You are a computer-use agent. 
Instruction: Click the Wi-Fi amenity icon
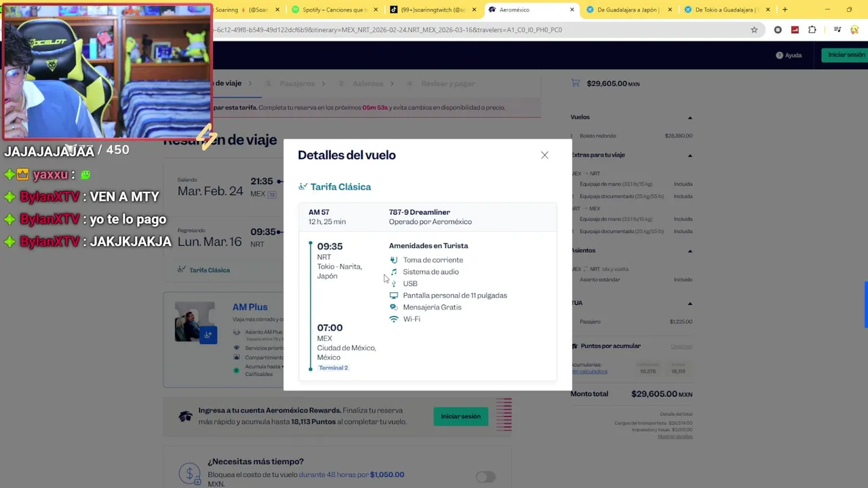click(393, 319)
